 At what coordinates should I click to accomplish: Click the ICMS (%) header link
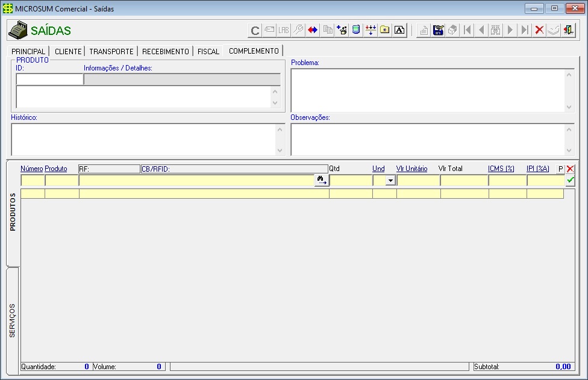pyautogui.click(x=501, y=169)
